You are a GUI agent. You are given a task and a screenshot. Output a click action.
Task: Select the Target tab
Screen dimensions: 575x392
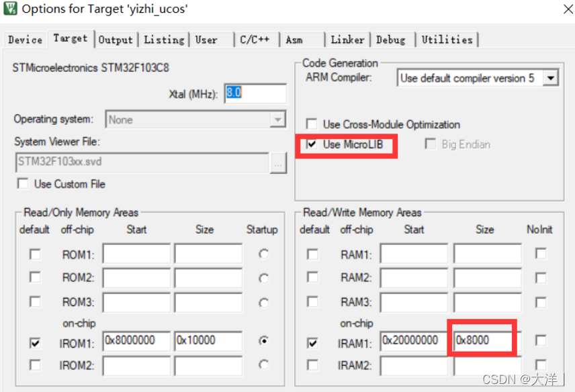71,38
